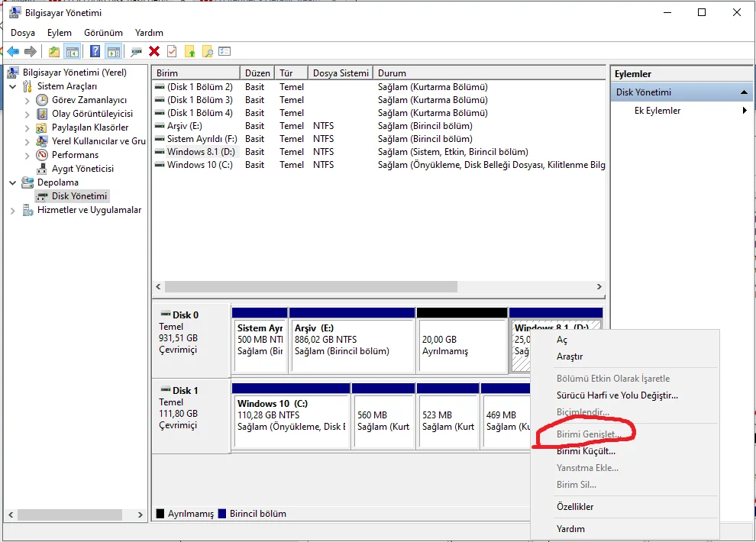Viewport: 756px width, 542px height.
Task: Select Aygıt Yöneticisi in the tree
Action: [x=82, y=169]
